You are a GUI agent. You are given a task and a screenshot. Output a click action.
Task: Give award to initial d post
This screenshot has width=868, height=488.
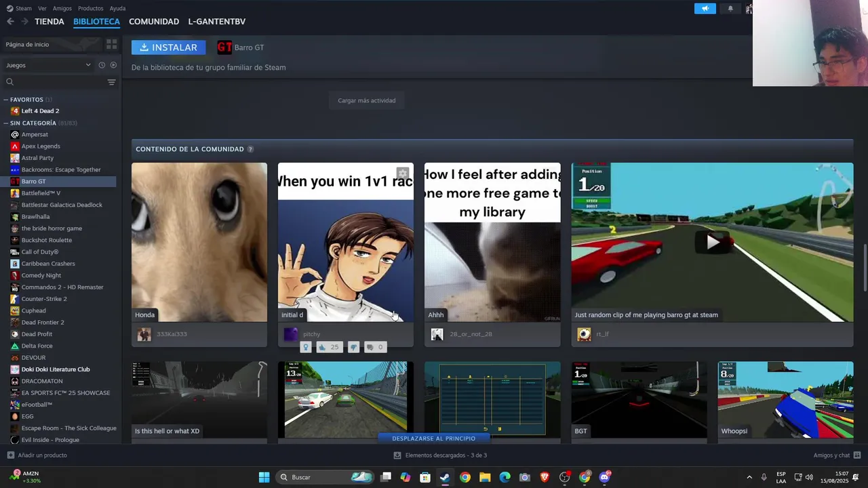point(306,347)
